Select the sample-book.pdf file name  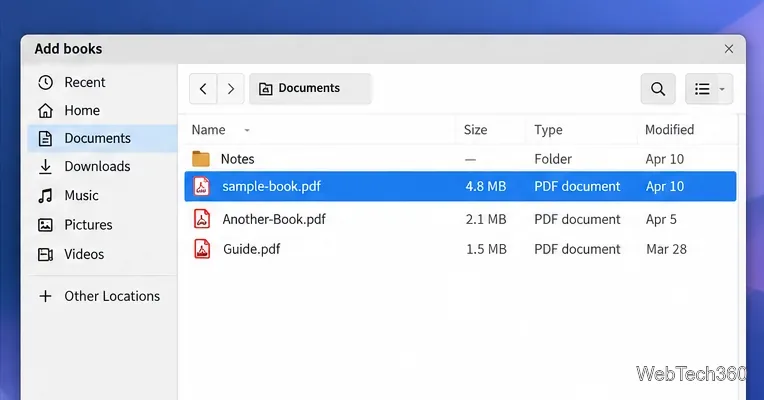(x=271, y=187)
